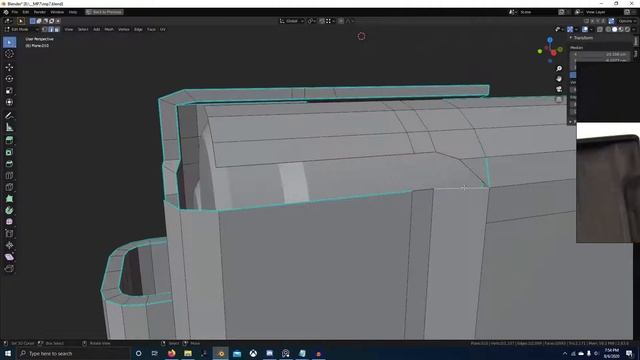The image size is (640, 360).
Task: Enable vertex select mode
Action: point(44,29)
